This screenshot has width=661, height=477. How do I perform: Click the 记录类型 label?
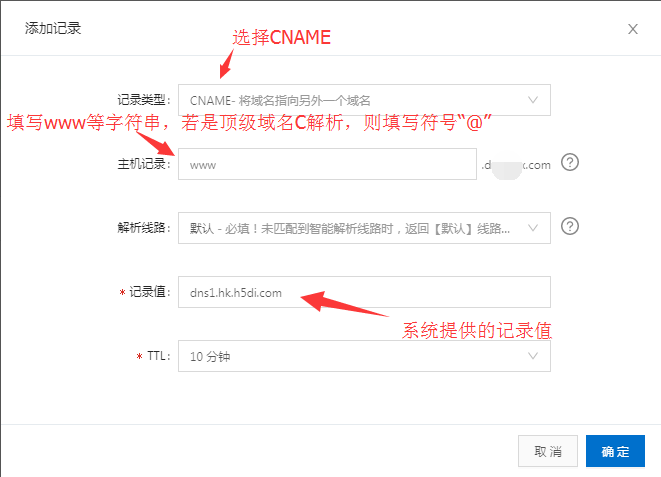click(x=144, y=100)
